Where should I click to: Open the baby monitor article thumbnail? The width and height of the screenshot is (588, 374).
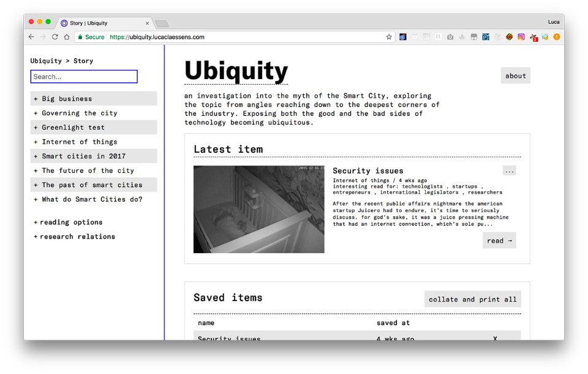[258, 209]
